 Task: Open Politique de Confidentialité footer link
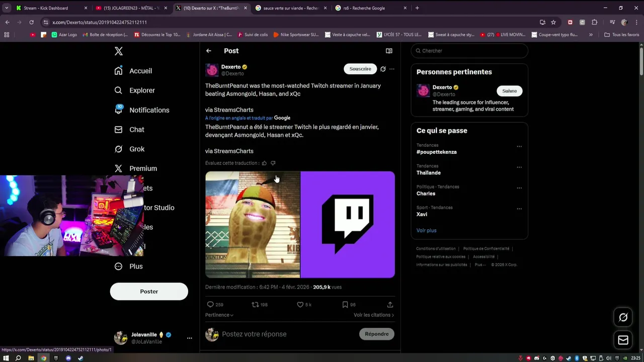(486, 249)
